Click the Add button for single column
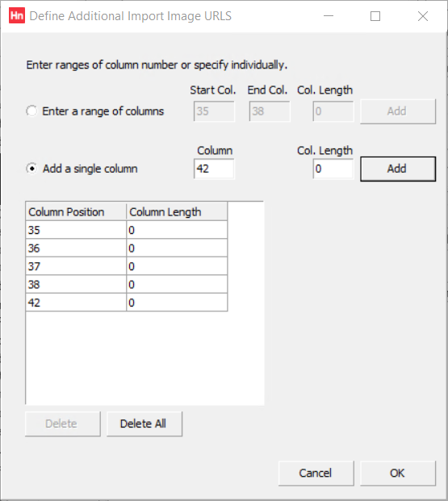This screenshot has height=501, width=448. pos(398,169)
